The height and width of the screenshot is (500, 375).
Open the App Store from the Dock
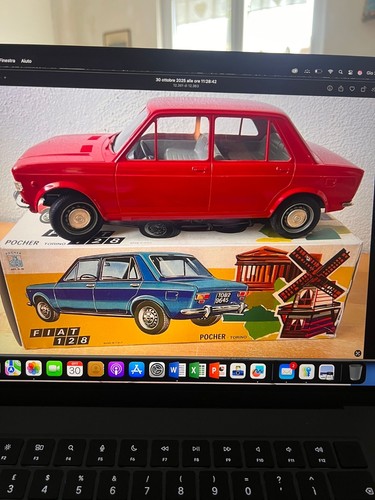pyautogui.click(x=137, y=370)
